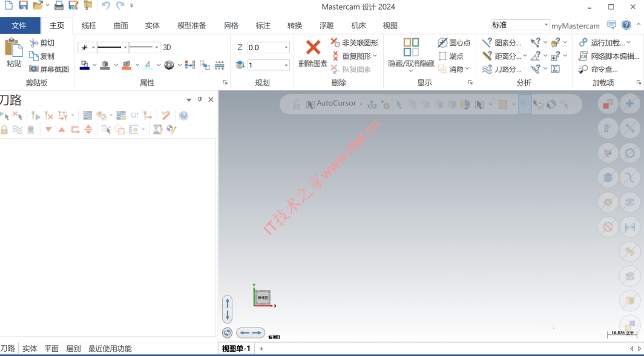
Task: Switch to the 转换 (Transform) ribbon tab
Action: tap(295, 25)
